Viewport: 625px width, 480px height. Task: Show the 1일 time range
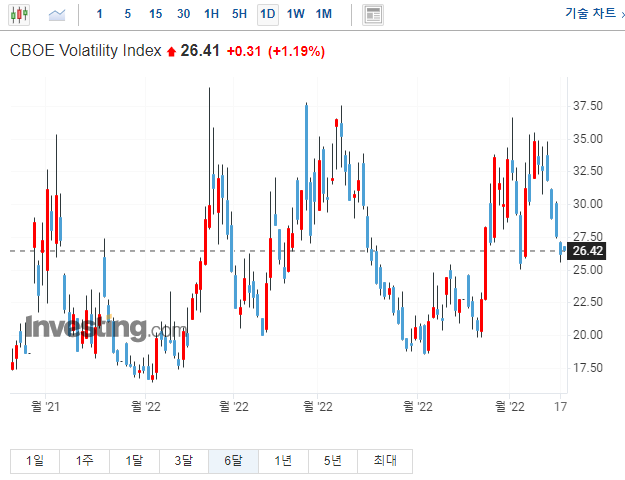35,461
